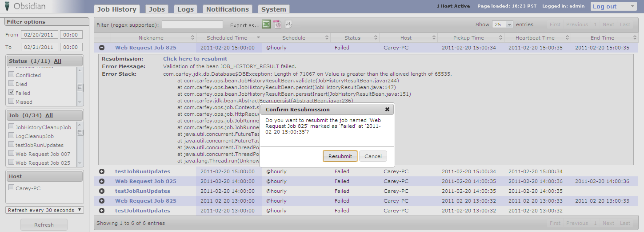Screen dimensions: 644x232
Task: Confirm with the Resubmit button
Action: coord(340,156)
